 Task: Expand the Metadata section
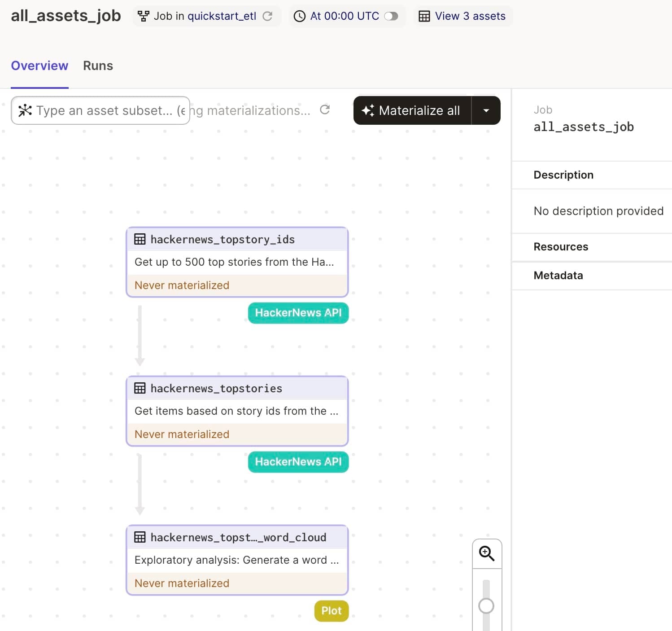(558, 276)
